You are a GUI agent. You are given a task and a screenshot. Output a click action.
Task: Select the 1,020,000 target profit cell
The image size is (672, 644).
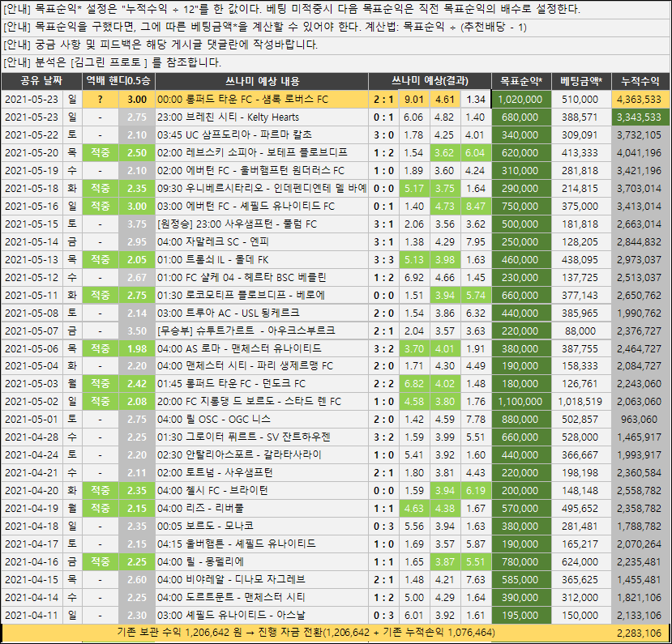pyautogui.click(x=521, y=100)
